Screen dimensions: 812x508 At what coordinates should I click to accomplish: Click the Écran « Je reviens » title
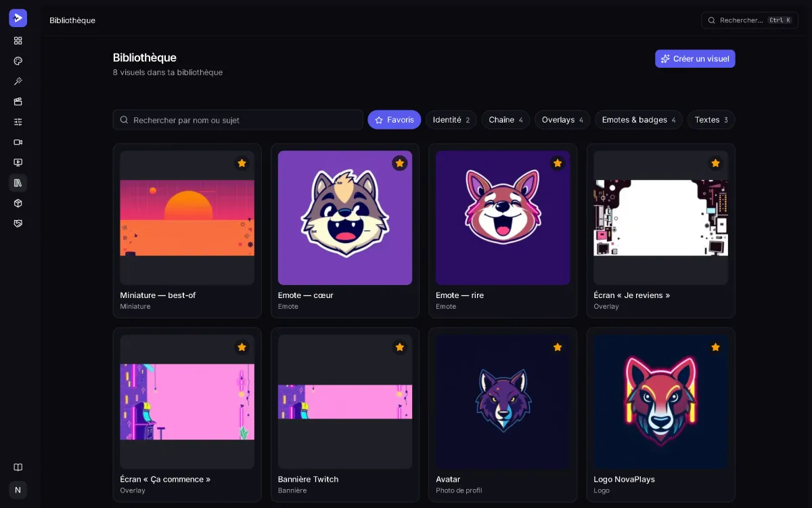(x=632, y=295)
